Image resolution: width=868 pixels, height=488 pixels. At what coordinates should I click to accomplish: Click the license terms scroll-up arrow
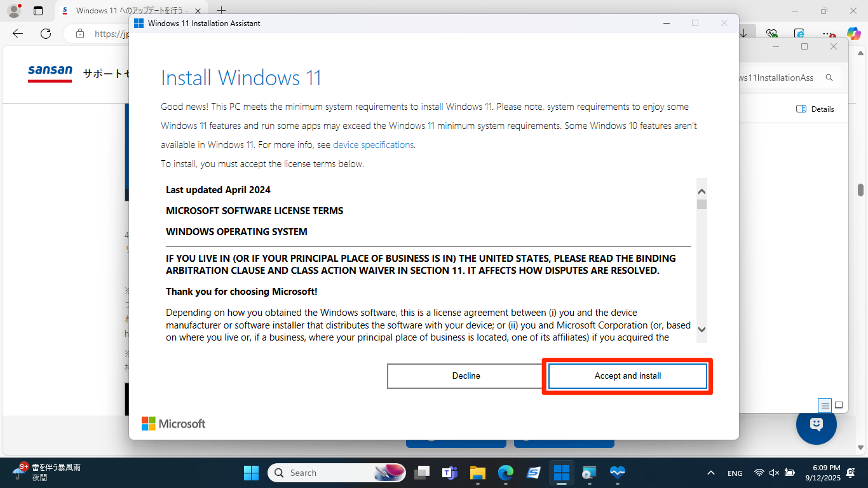(702, 191)
